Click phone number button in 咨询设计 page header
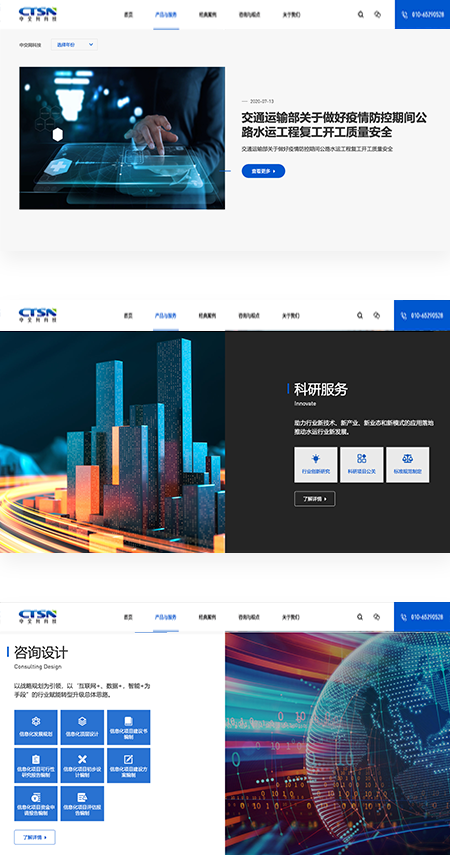 pyautogui.click(x=422, y=617)
